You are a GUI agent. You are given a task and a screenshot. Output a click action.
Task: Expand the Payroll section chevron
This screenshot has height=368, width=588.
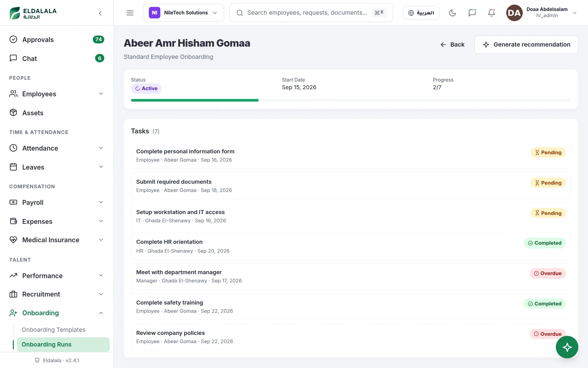101,202
